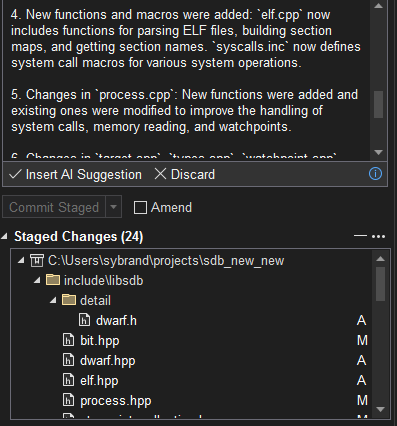Enable the Amend checkbox
This screenshot has height=426, width=397.
pyautogui.click(x=140, y=207)
